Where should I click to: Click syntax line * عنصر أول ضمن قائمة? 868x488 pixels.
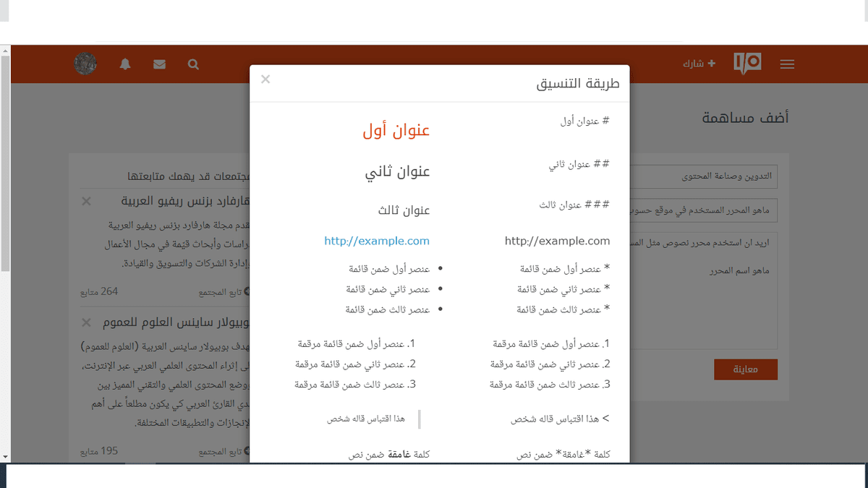(565, 269)
